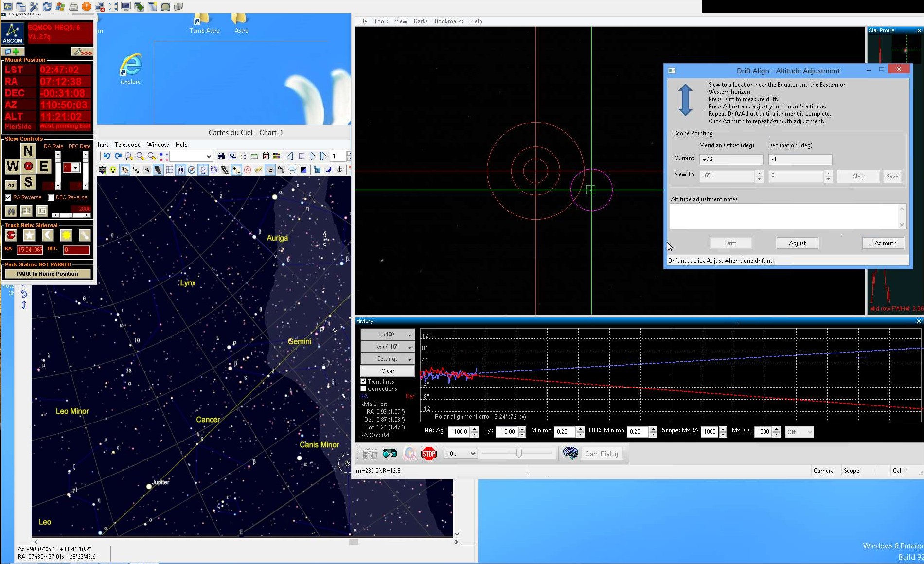Image resolution: width=924 pixels, height=564 pixels.
Task: Click the Pad button in Slew Controls
Action: (x=11, y=185)
